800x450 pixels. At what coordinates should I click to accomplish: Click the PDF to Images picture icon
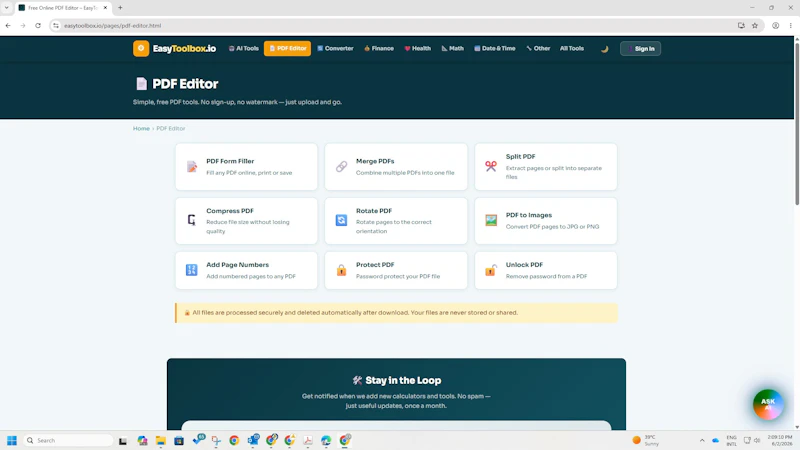(491, 220)
